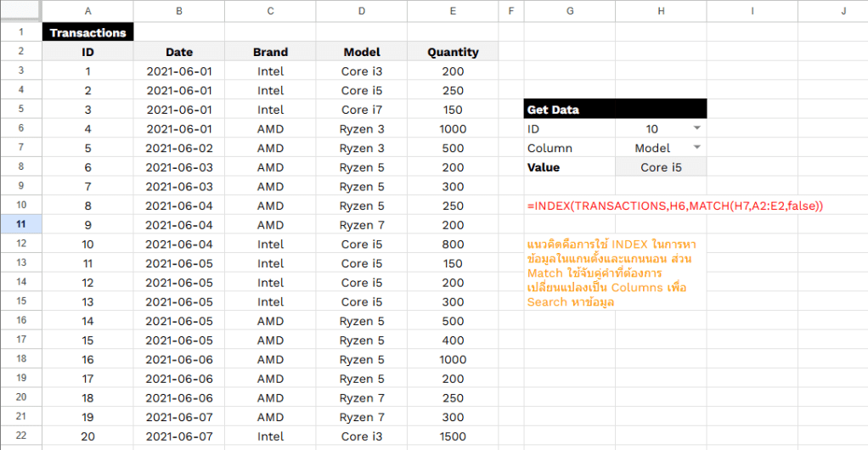Open the ID dropdown showing 10
This screenshot has height=450, width=868.
pos(696,128)
